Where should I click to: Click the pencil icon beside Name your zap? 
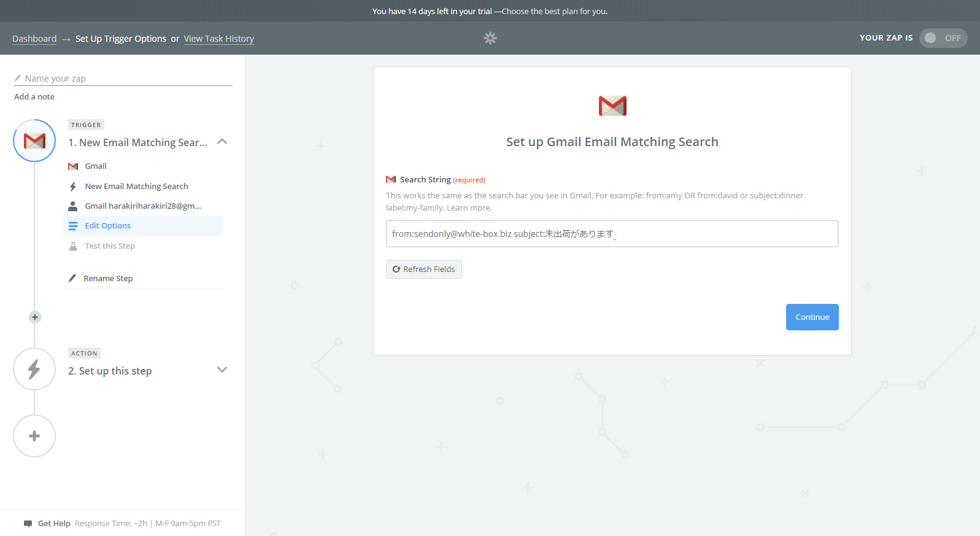18,78
